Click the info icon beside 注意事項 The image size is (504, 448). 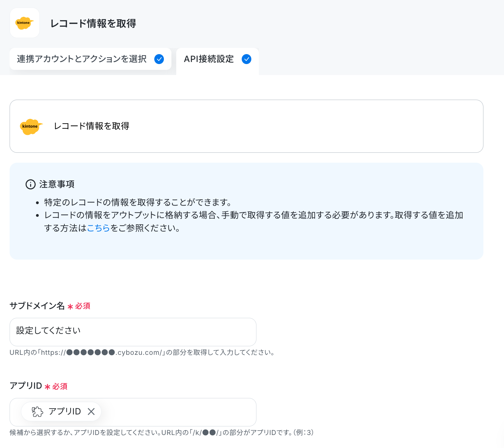point(31,184)
